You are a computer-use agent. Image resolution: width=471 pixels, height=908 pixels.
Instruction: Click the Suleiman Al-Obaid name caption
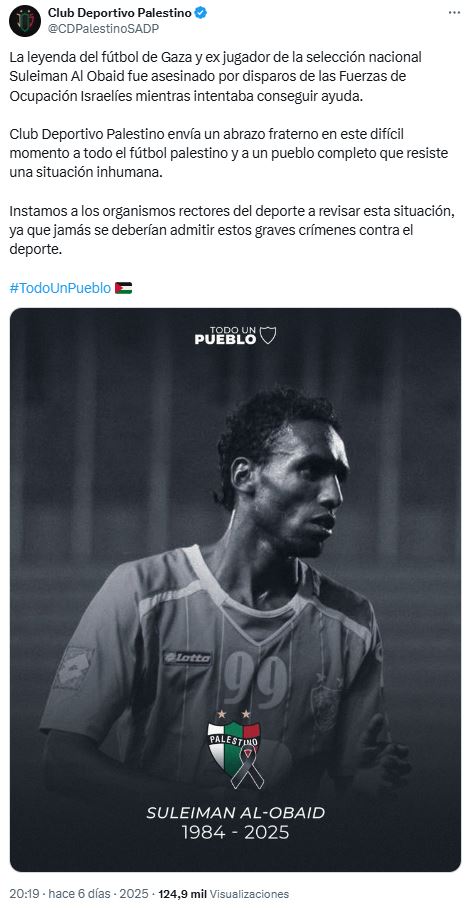(235, 813)
